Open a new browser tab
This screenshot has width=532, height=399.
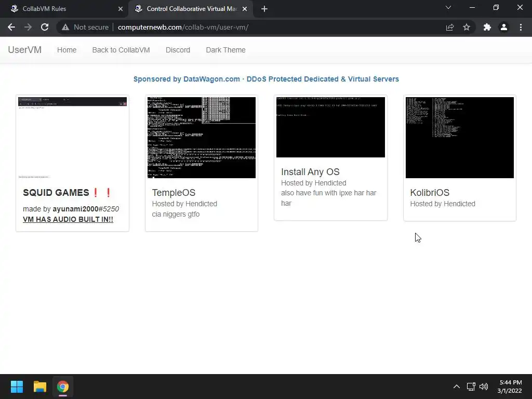point(264,9)
